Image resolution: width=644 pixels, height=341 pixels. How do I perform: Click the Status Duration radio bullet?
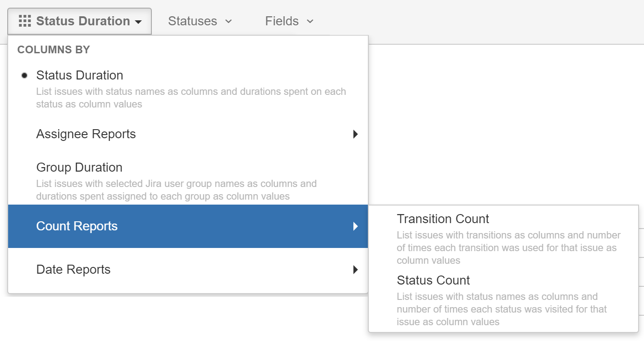(x=24, y=75)
